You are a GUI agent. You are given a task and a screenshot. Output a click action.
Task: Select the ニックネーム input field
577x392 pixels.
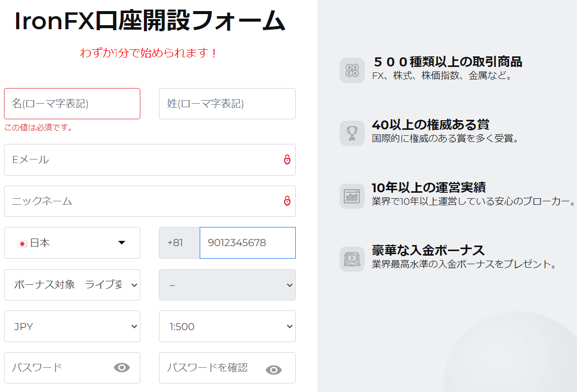click(141, 201)
